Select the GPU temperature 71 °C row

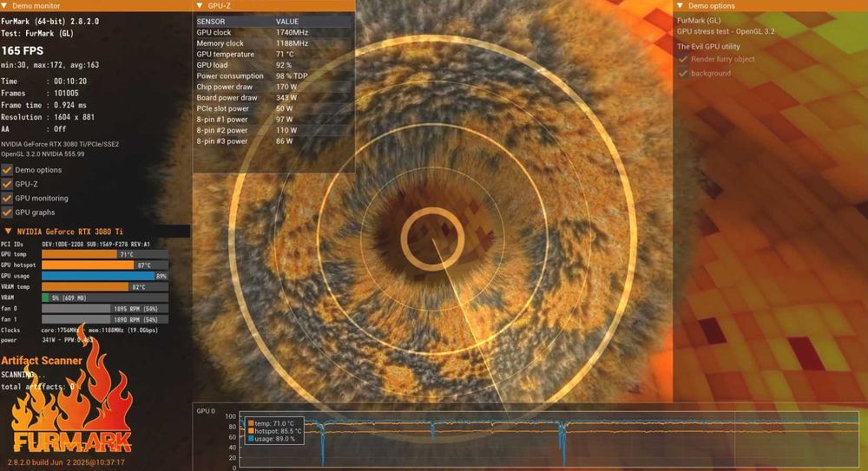click(273, 55)
